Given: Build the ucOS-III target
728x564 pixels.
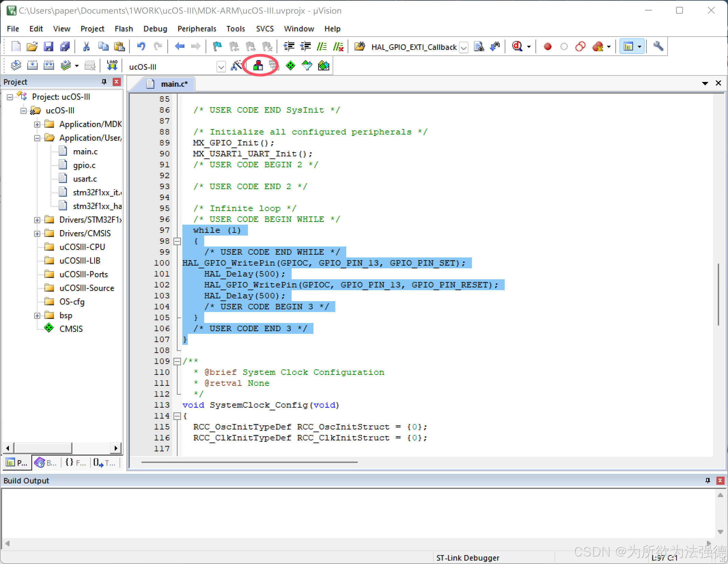Looking at the screenshot, I should pyautogui.click(x=32, y=65).
